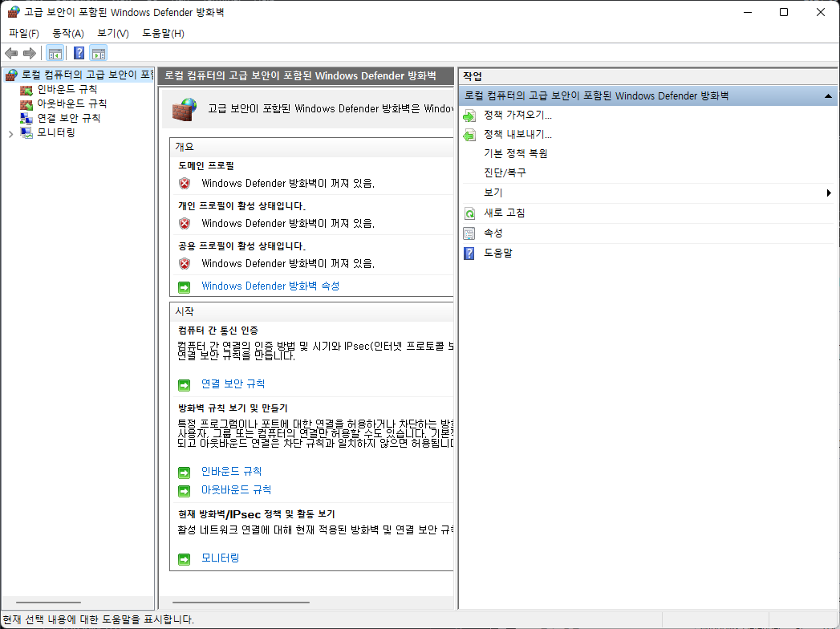
Task: Click 방화벽 규칙 보기 및 만들기 heading
Action: point(233,408)
